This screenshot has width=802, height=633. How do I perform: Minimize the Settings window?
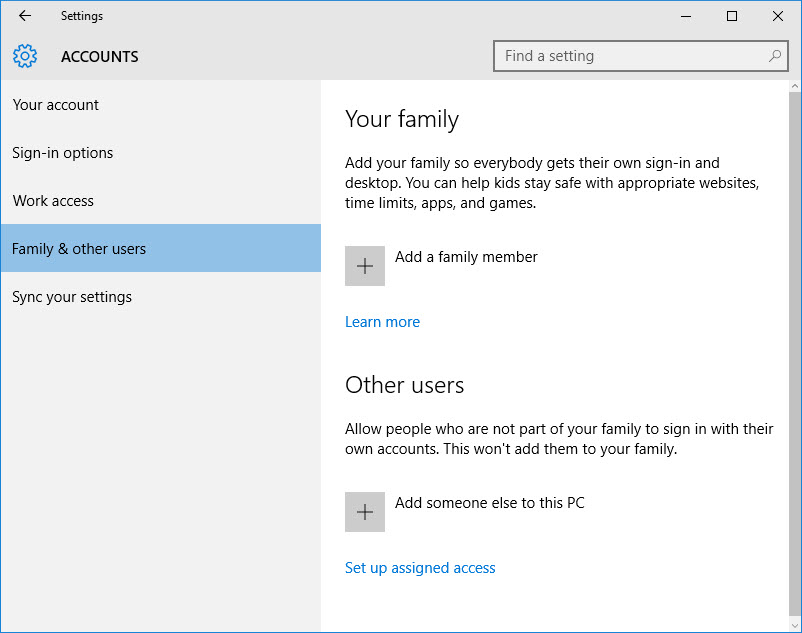pyautogui.click(x=685, y=16)
